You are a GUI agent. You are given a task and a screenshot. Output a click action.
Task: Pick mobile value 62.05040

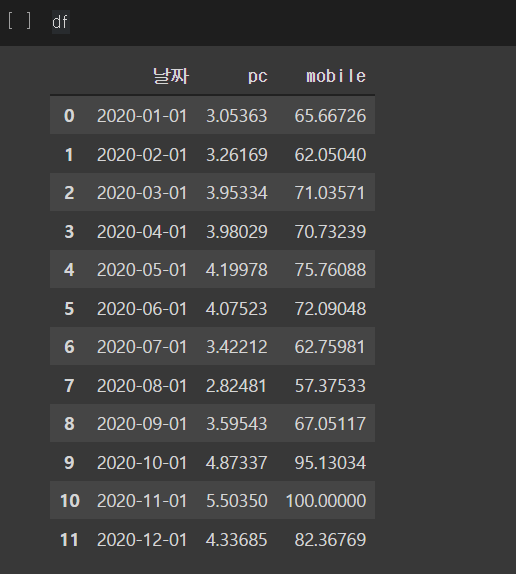tap(330, 154)
